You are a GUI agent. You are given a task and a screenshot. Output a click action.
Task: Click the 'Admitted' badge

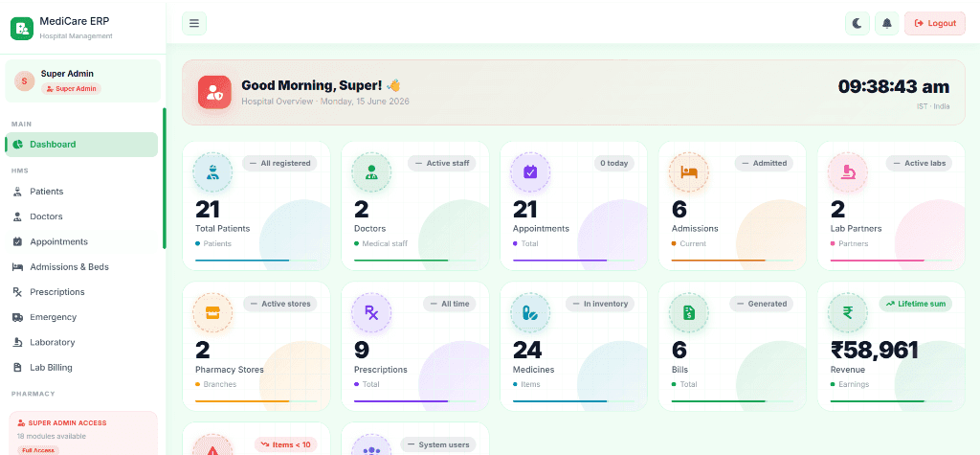tap(764, 164)
